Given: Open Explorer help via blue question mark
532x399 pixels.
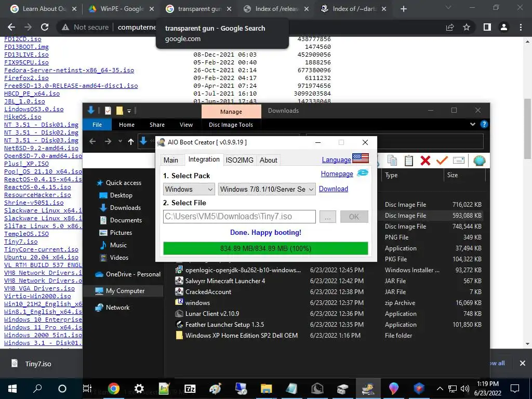Looking at the screenshot, I should 484,124.
